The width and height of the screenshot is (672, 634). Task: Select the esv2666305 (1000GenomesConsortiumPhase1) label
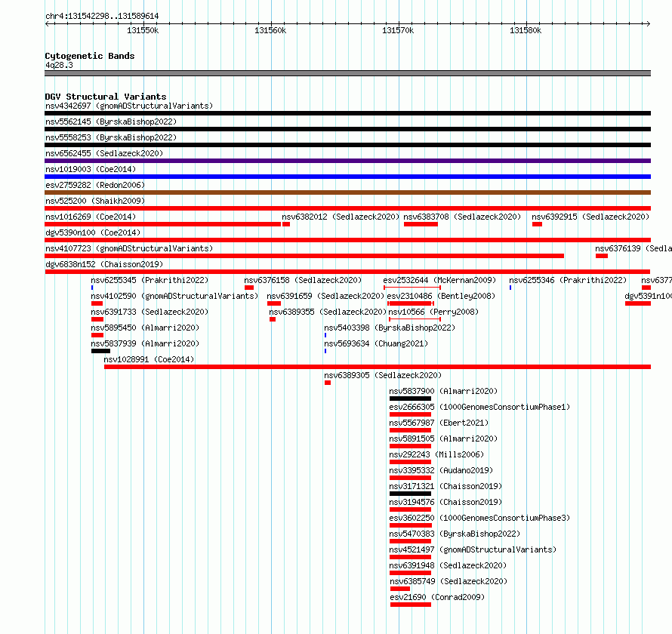pos(479,407)
